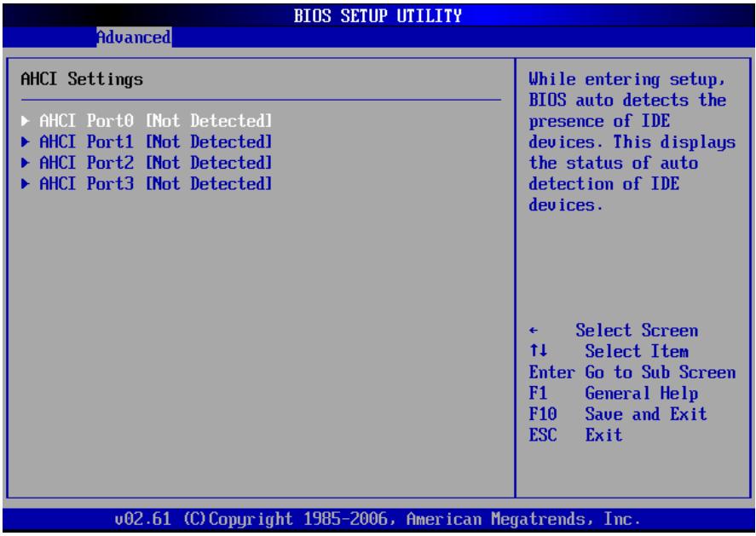
Task: Expand AHCI Port3 submenu
Action: click(x=147, y=184)
